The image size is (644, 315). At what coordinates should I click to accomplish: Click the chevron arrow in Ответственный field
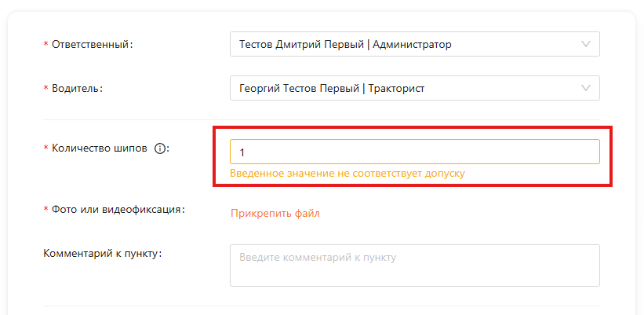586,45
